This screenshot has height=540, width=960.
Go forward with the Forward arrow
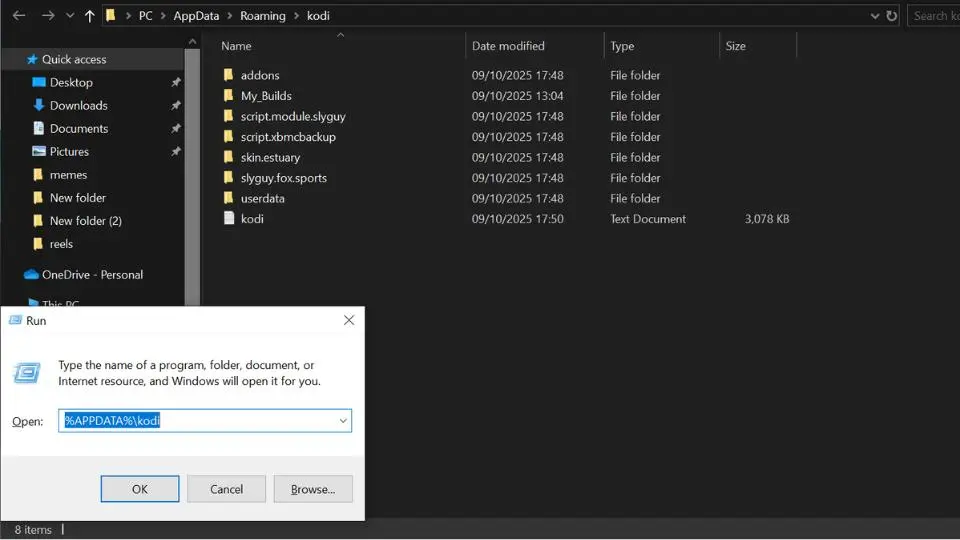coord(48,15)
